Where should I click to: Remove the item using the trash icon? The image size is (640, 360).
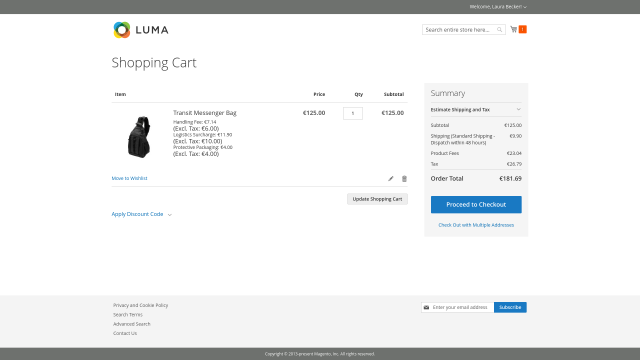pos(404,178)
